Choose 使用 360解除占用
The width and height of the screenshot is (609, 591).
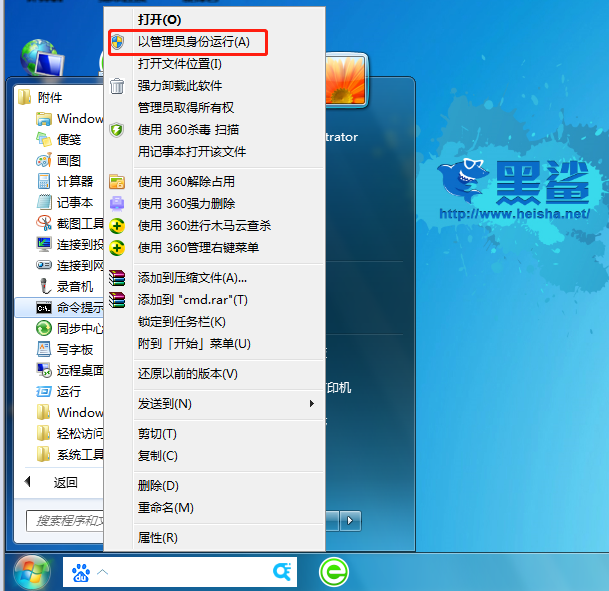pos(214,182)
